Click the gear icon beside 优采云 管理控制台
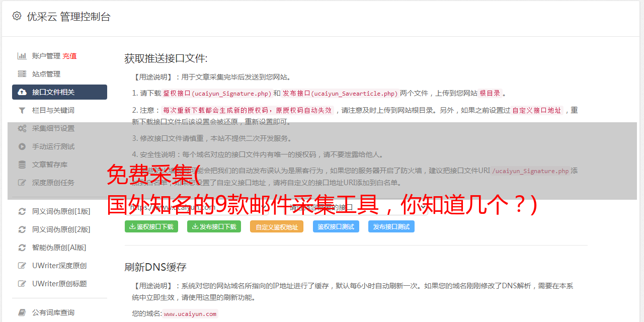 tap(17, 16)
